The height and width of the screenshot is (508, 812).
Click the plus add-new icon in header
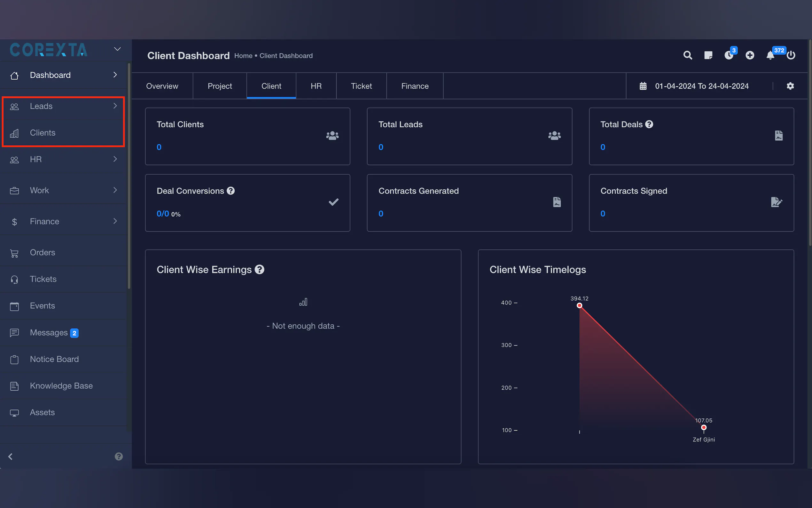pyautogui.click(x=750, y=55)
